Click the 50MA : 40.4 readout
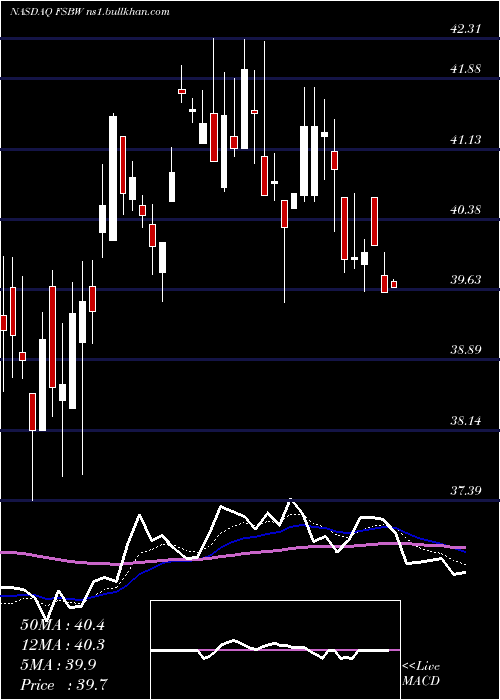This screenshot has width=500, height=700. pos(62,625)
